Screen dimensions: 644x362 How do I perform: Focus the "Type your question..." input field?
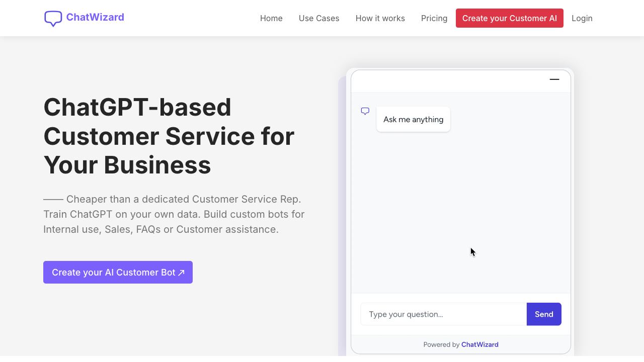point(444,314)
